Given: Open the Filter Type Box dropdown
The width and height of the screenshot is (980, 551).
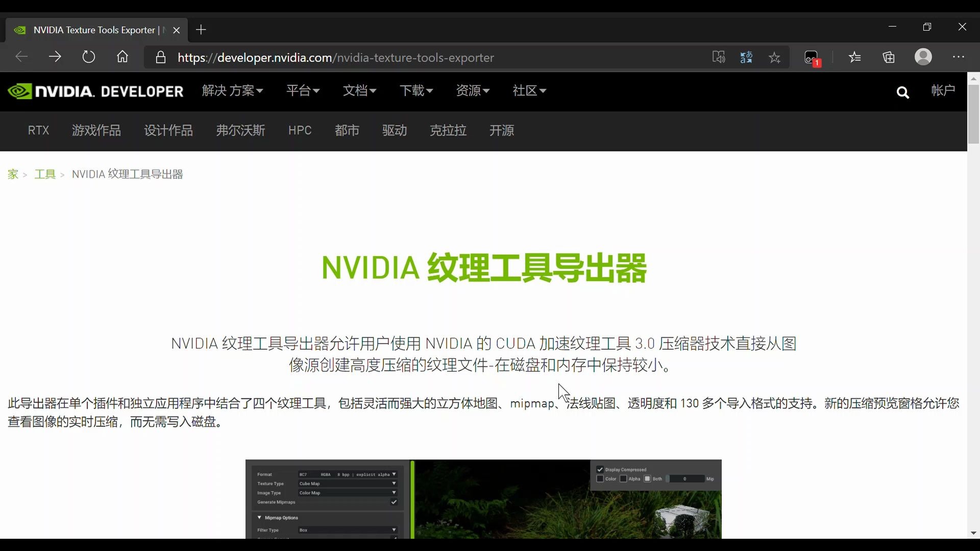Looking at the screenshot, I should tap(347, 530).
